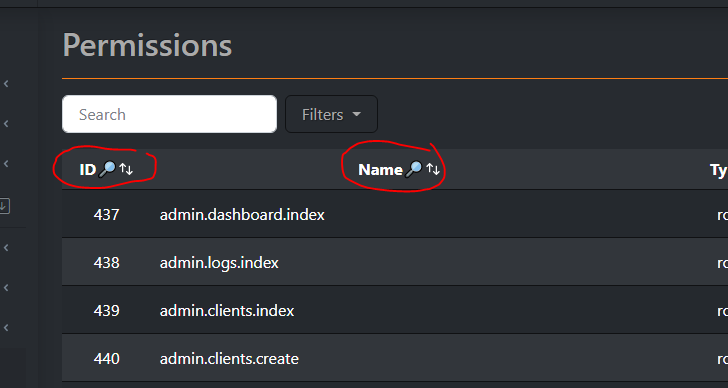Select the admin.dashboard.index permission row
Image resolution: width=728 pixels, height=388 pixels.
395,214
